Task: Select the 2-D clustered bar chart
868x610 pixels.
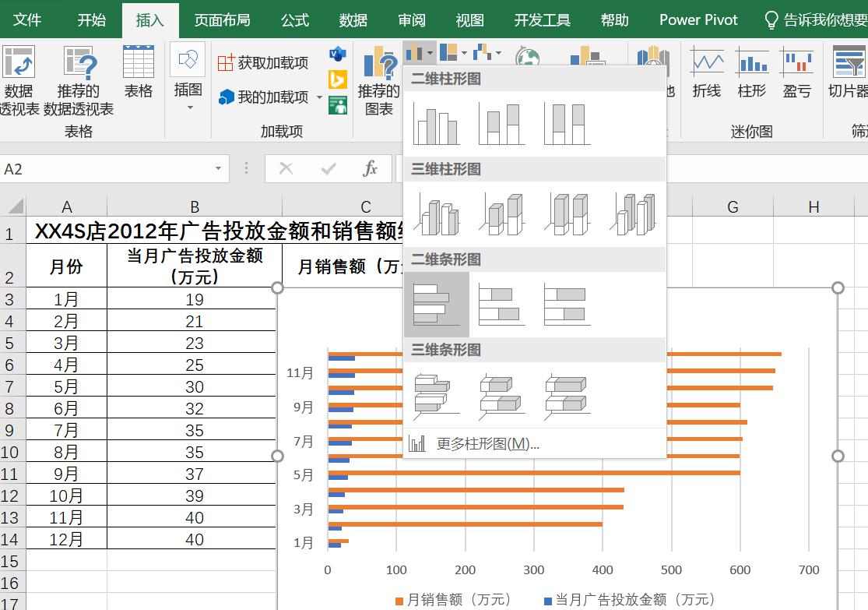Action: click(x=437, y=304)
